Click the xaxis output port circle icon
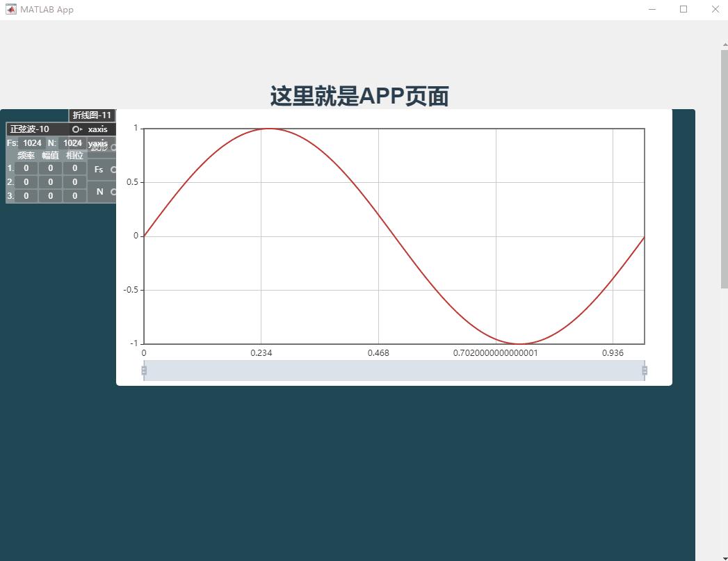 pyautogui.click(x=76, y=129)
